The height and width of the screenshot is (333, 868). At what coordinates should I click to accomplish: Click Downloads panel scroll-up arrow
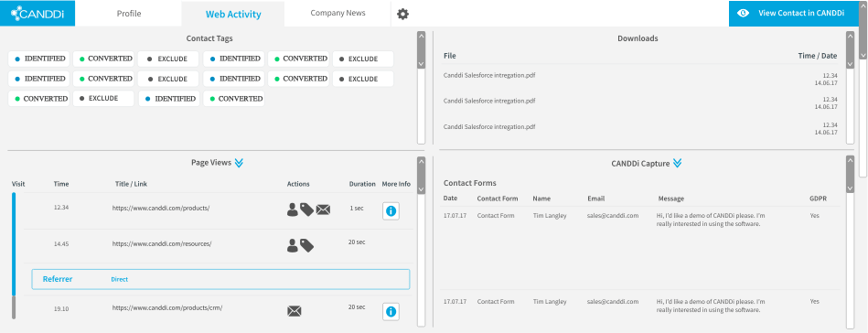click(x=850, y=36)
